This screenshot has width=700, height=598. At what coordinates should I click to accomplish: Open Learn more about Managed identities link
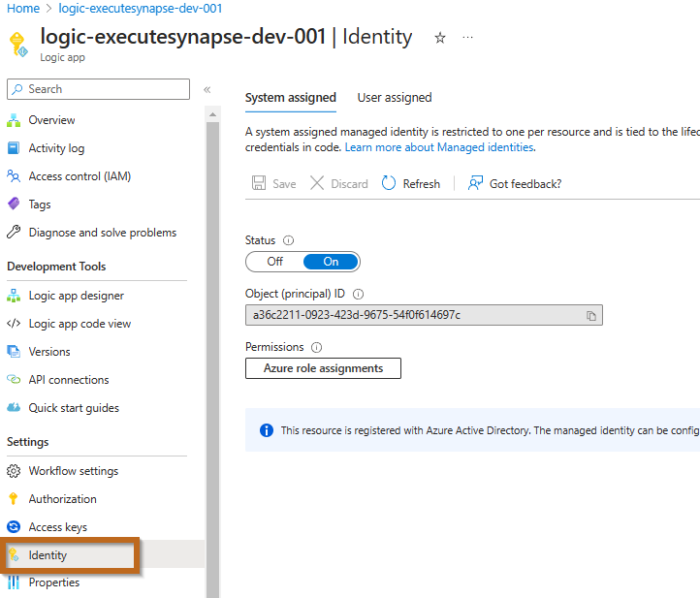click(439, 147)
